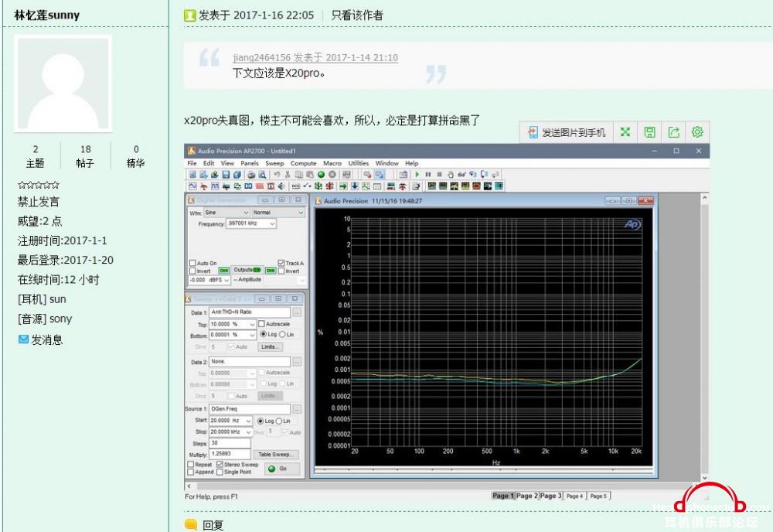The width and height of the screenshot is (773, 532).
Task: Click the DCX panel toolbar icon
Action: (296, 186)
